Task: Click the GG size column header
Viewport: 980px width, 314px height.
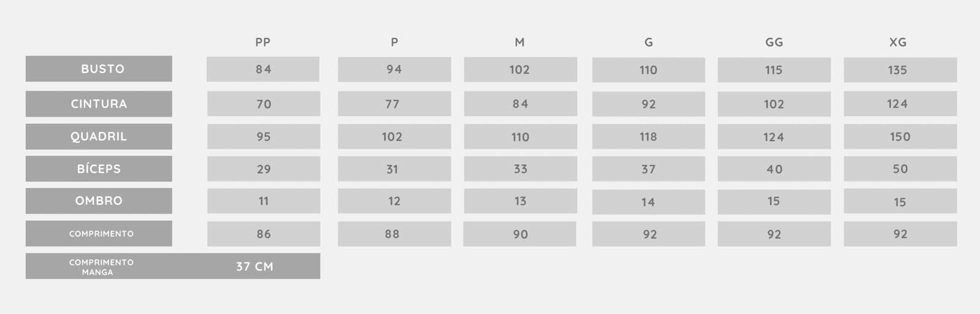Action: click(x=774, y=42)
